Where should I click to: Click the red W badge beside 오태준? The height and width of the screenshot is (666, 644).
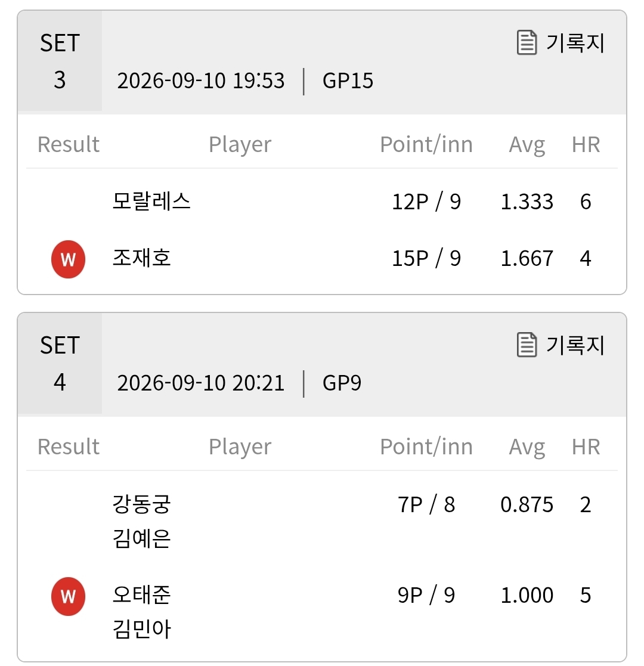(x=68, y=596)
